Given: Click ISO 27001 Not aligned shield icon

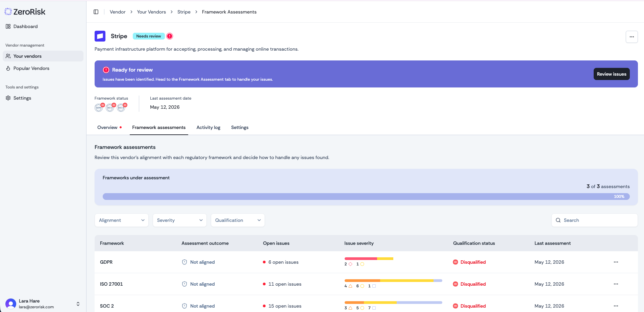Looking at the screenshot, I should [x=184, y=284].
